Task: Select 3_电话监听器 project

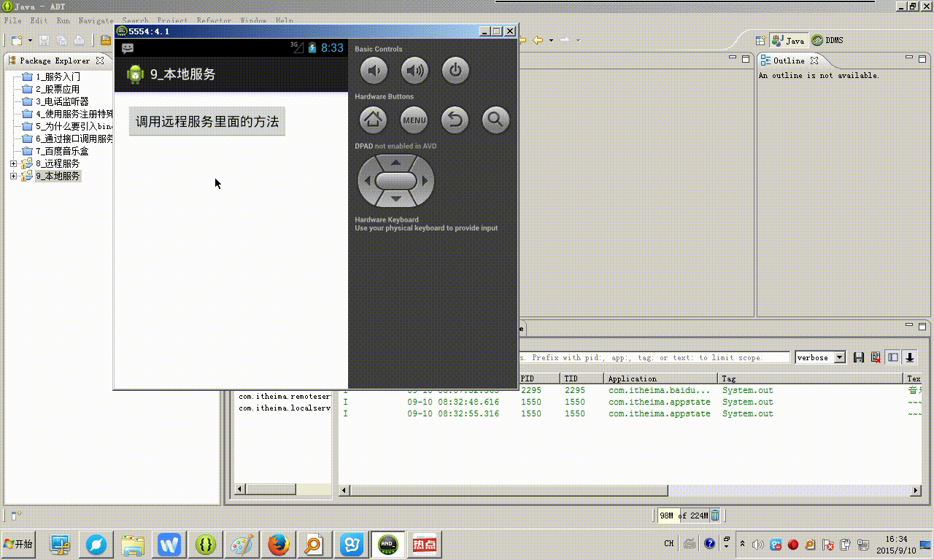Action: click(x=62, y=101)
